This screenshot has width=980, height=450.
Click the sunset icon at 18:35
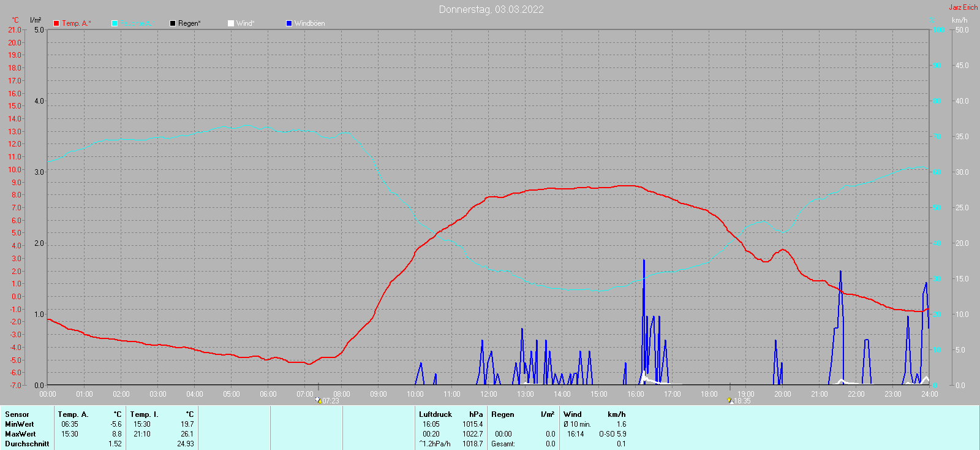coord(730,400)
